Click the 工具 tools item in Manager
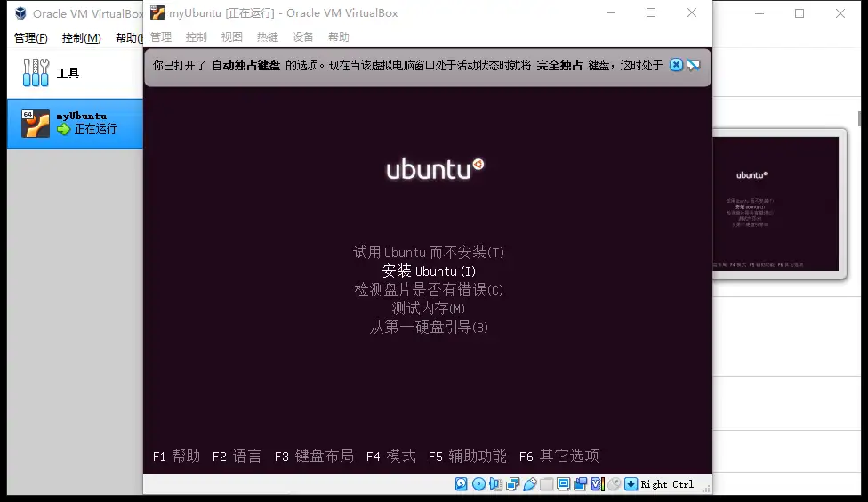 tap(68, 73)
